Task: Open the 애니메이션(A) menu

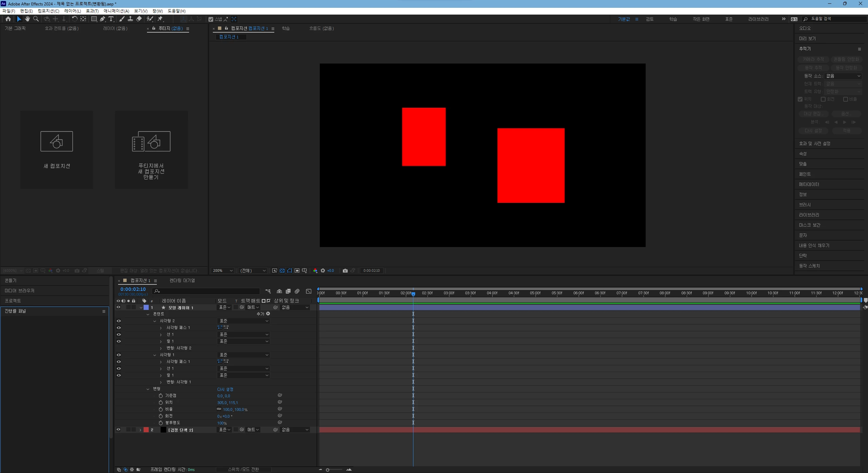Action: [x=116, y=11]
